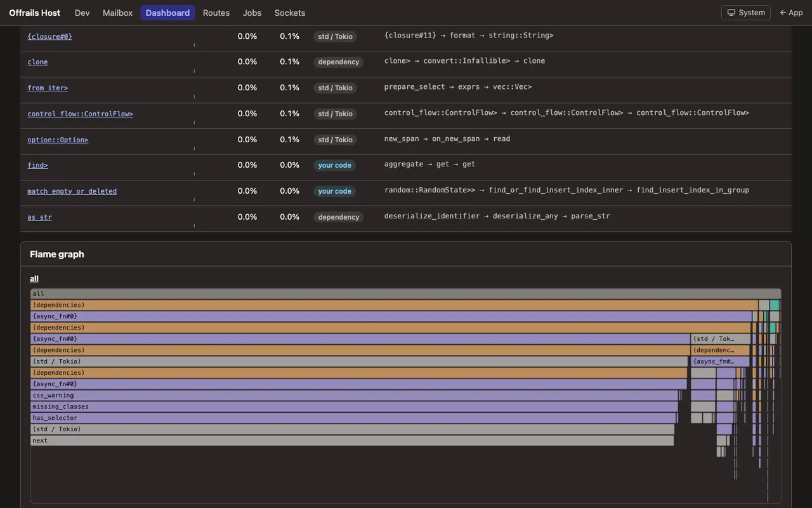Open the match_empty_or_deleted function link
812x508 pixels.
[x=72, y=191]
